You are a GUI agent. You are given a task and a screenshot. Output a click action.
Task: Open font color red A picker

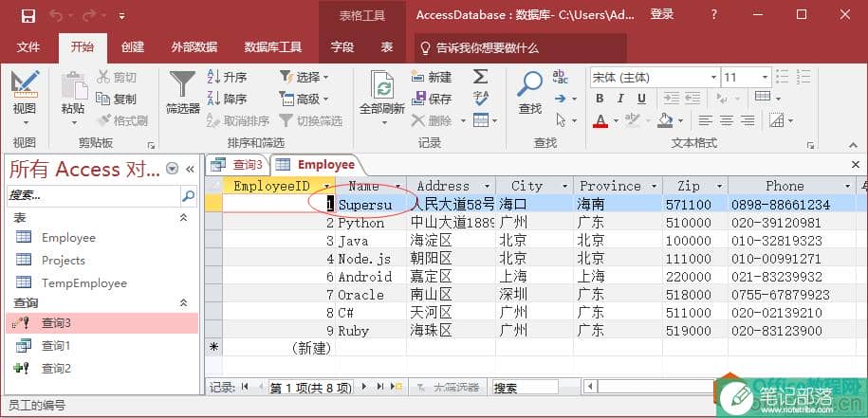tap(600, 120)
